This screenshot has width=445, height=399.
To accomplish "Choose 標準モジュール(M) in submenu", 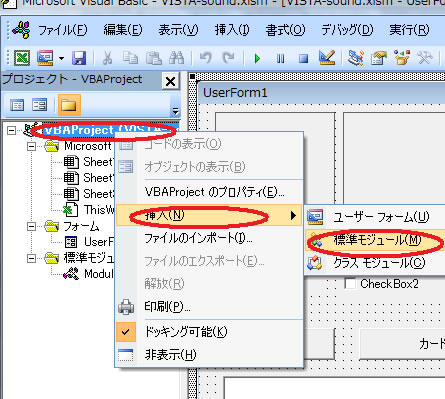I will tap(375, 240).
